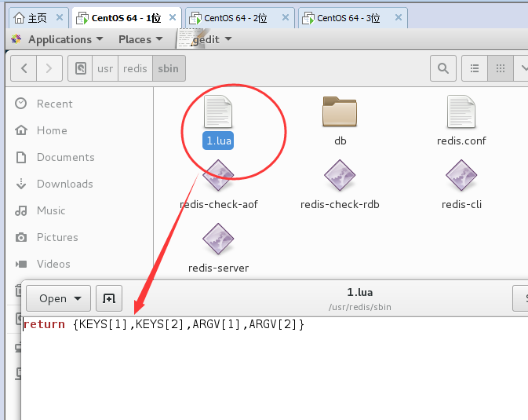
Task: Switch to icon grid view
Action: pyautogui.click(x=501, y=68)
